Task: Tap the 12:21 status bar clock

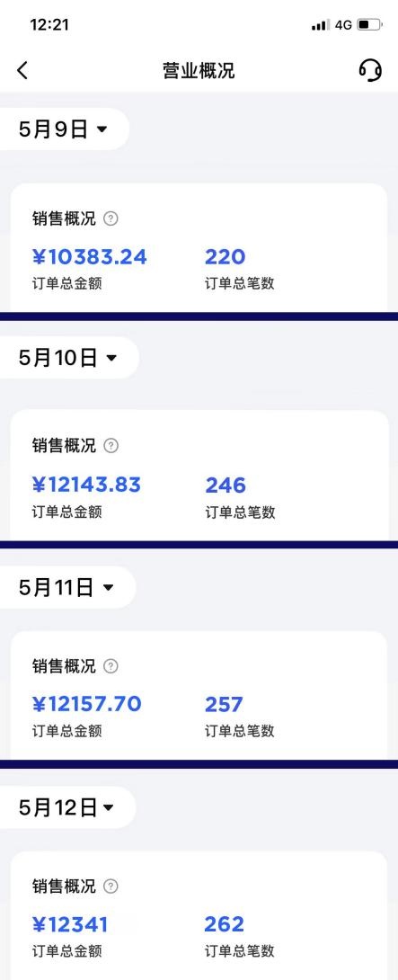Action: 49,25
